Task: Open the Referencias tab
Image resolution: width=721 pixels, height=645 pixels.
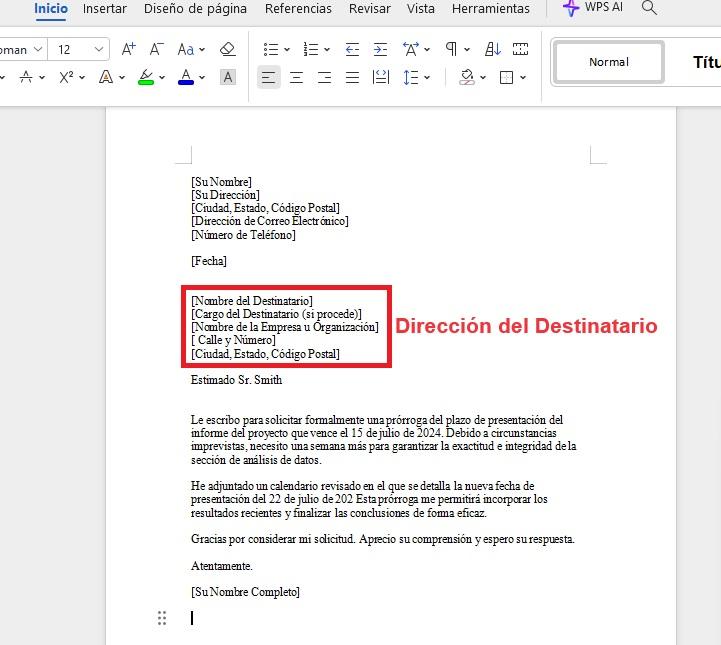Action: (x=298, y=8)
